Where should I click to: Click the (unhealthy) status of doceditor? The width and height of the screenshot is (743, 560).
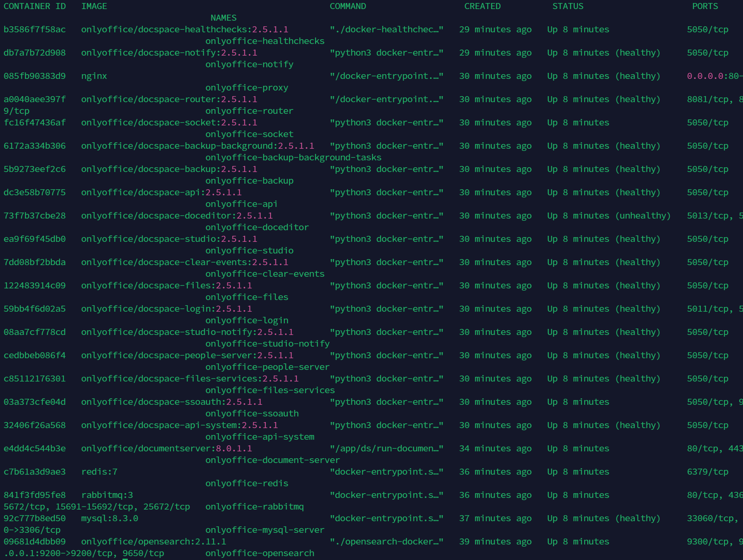click(x=643, y=216)
